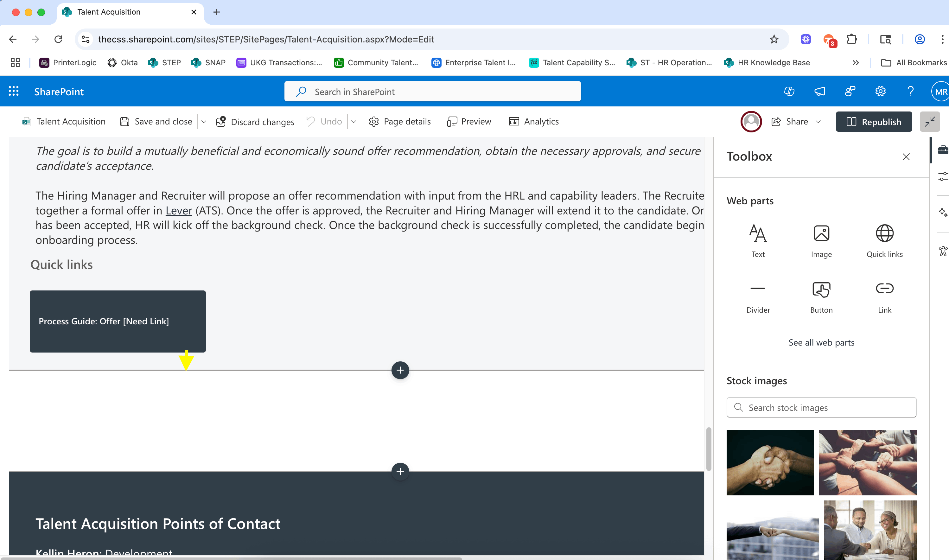Open the STEP bookmark

[x=164, y=63]
